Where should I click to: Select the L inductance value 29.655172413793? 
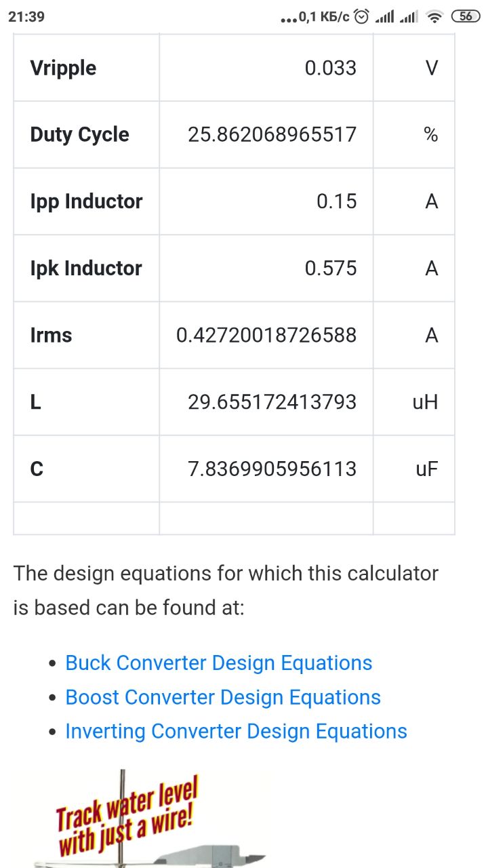(272, 402)
